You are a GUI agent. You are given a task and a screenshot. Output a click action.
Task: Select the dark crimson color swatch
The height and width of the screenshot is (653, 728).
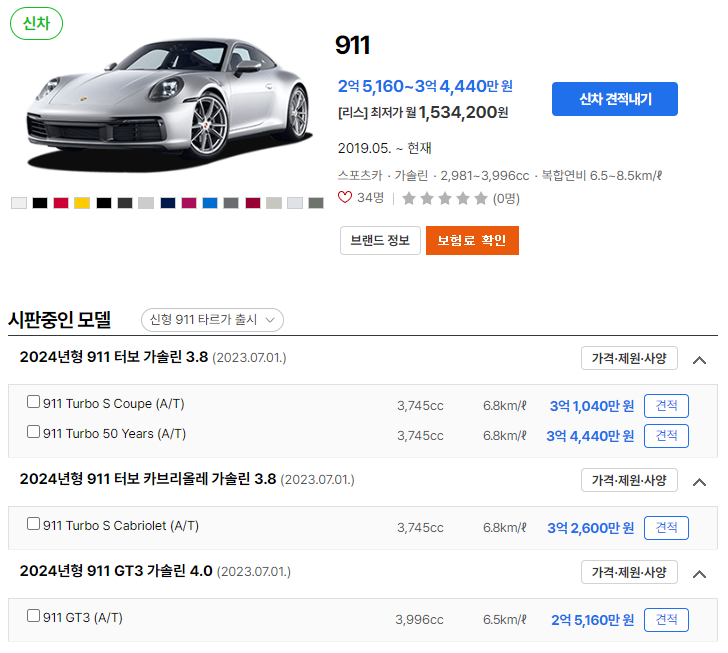[x=253, y=203]
